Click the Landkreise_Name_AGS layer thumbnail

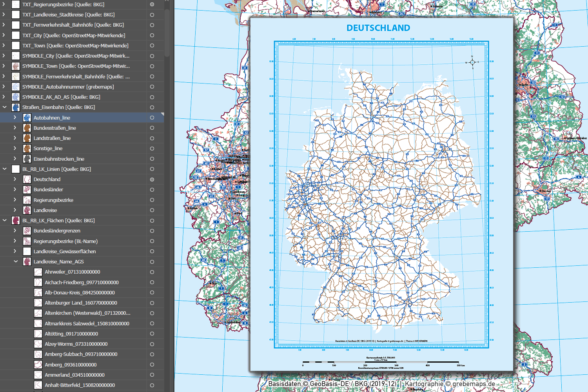(27, 262)
